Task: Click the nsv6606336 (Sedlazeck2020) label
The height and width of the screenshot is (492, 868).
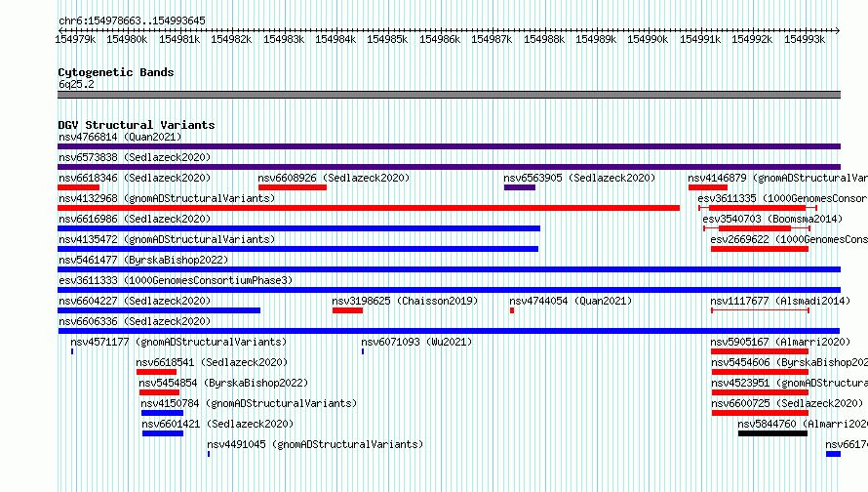Action: tap(135, 321)
